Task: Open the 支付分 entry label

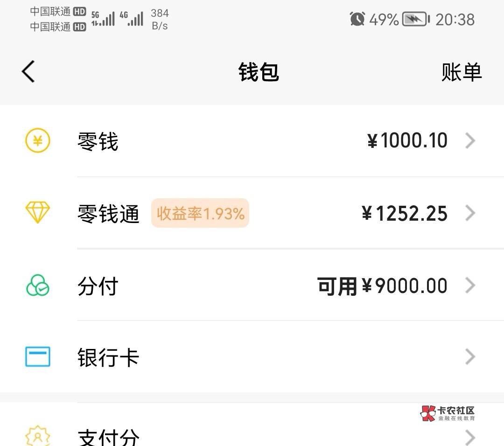Action: click(108, 437)
